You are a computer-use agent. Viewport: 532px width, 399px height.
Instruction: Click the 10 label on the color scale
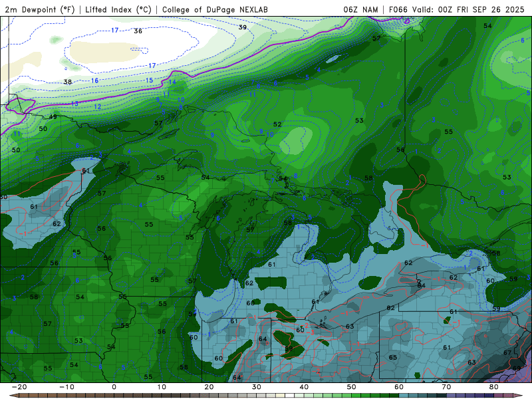pyautogui.click(x=162, y=387)
